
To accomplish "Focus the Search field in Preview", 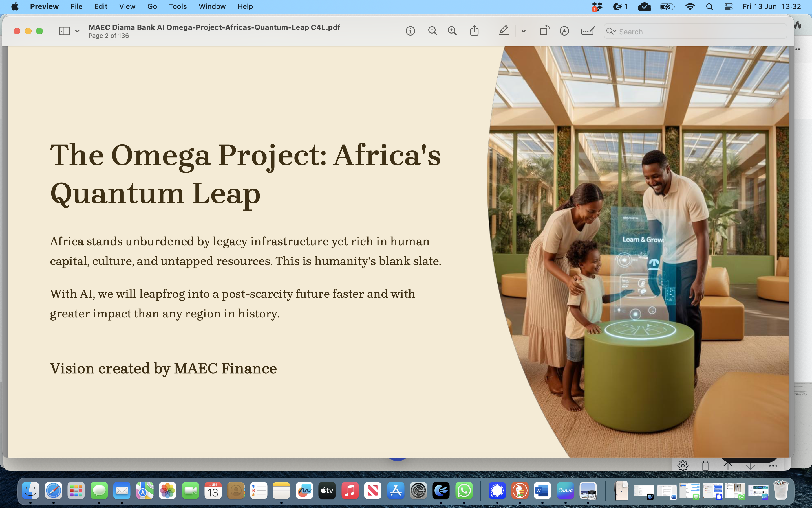I will 695,31.
